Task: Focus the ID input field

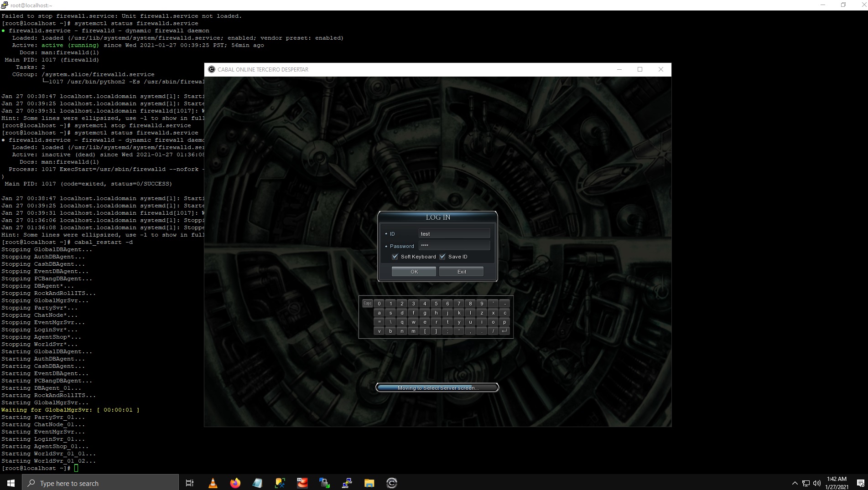Action: pyautogui.click(x=454, y=233)
